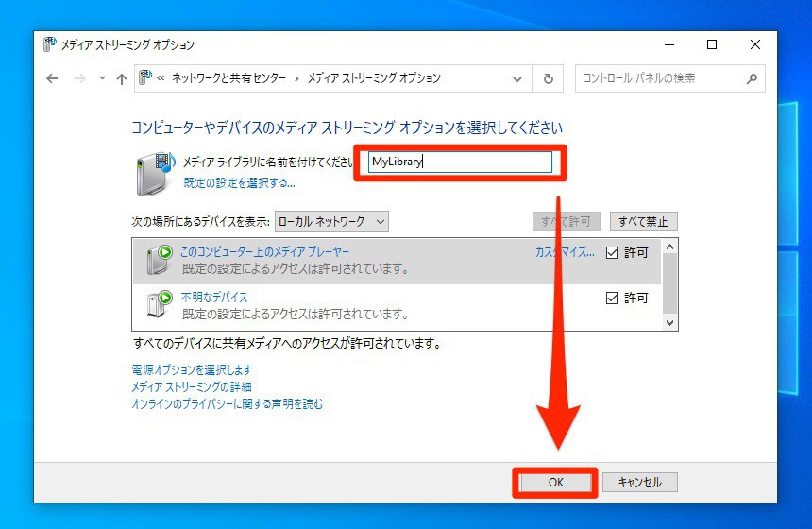This screenshot has height=529, width=812.
Task: Click the キャンセル button
Action: [x=639, y=483]
